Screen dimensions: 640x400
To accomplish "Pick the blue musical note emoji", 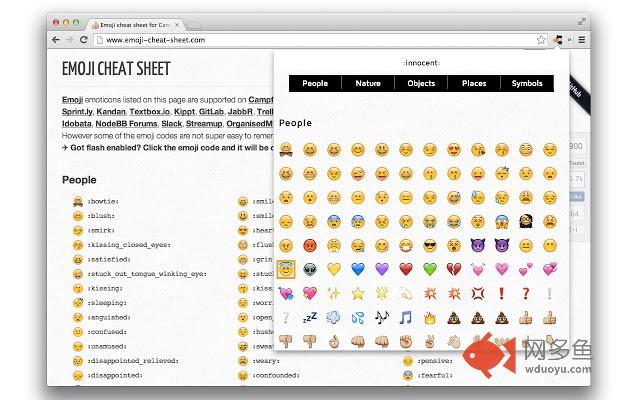I will click(406, 318).
